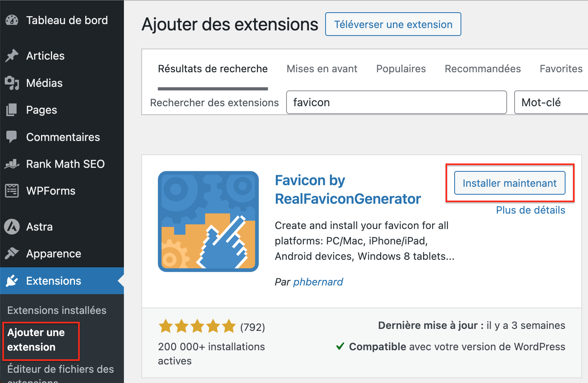Open the Tableau de bord dashboard icon
This screenshot has width=588, height=383.
coord(12,20)
